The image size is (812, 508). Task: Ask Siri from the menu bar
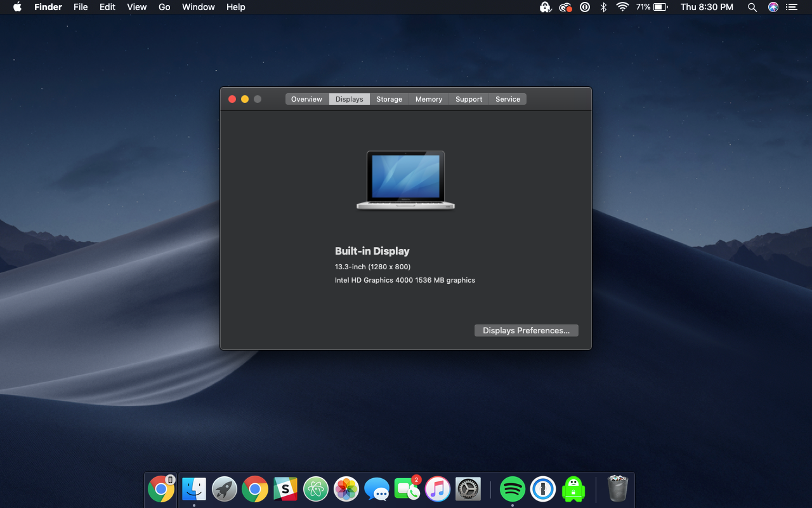(x=772, y=7)
